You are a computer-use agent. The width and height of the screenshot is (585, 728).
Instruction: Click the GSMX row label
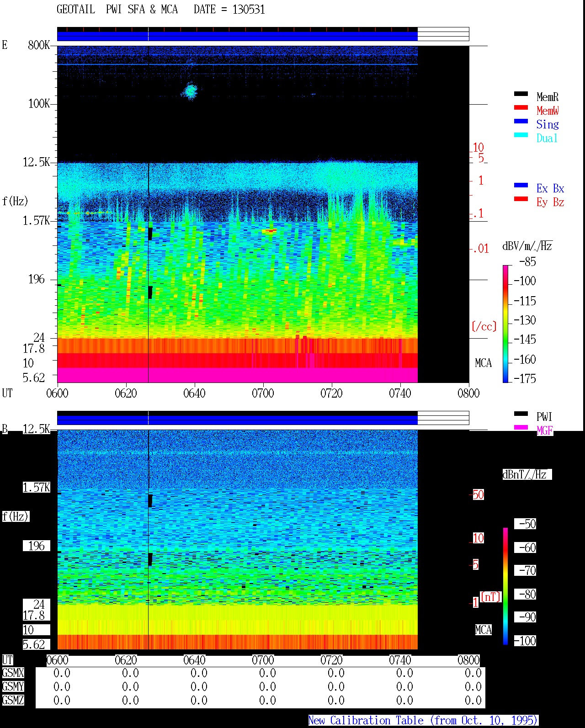tap(13, 673)
